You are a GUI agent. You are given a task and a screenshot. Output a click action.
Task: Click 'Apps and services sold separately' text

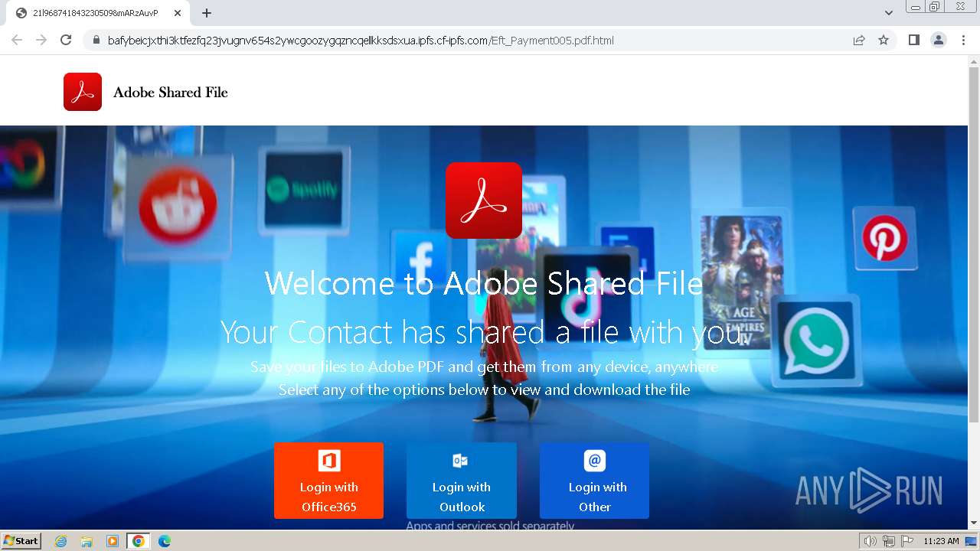(490, 526)
